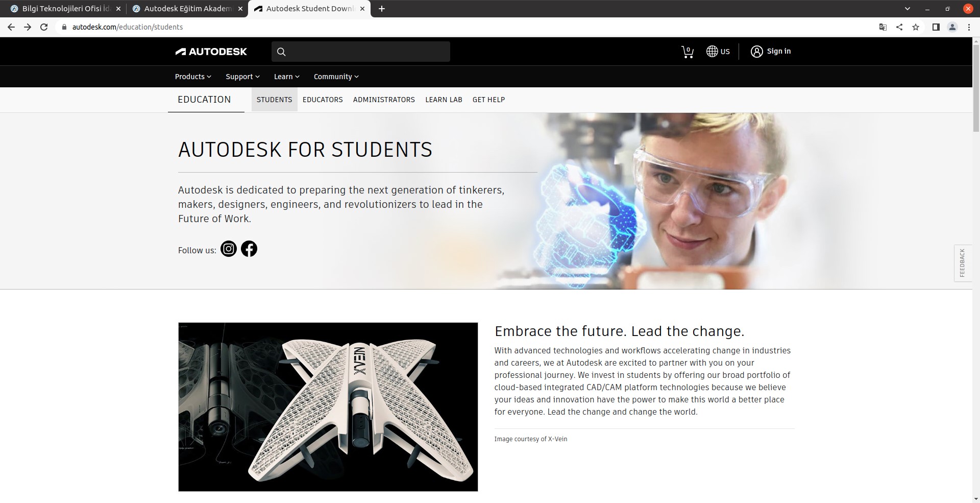The image size is (980, 503).
Task: Switch to the Educators tab
Action: [x=323, y=100]
